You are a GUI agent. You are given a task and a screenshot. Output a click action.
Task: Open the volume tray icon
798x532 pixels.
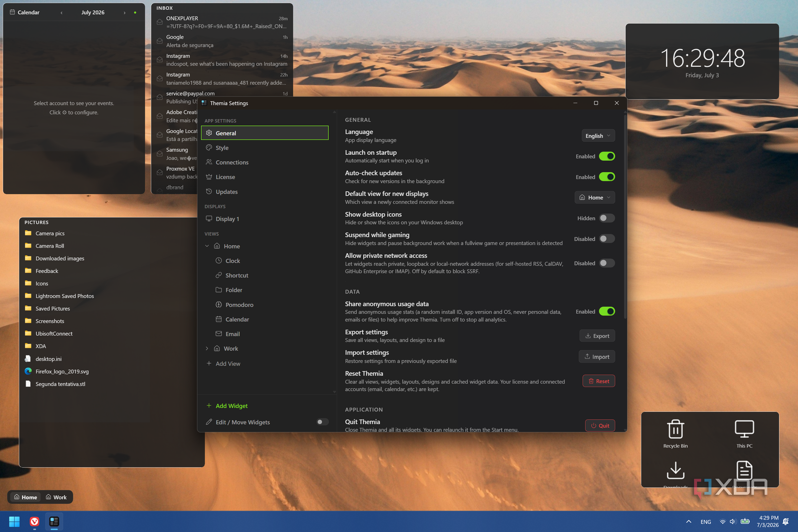pyautogui.click(x=732, y=522)
